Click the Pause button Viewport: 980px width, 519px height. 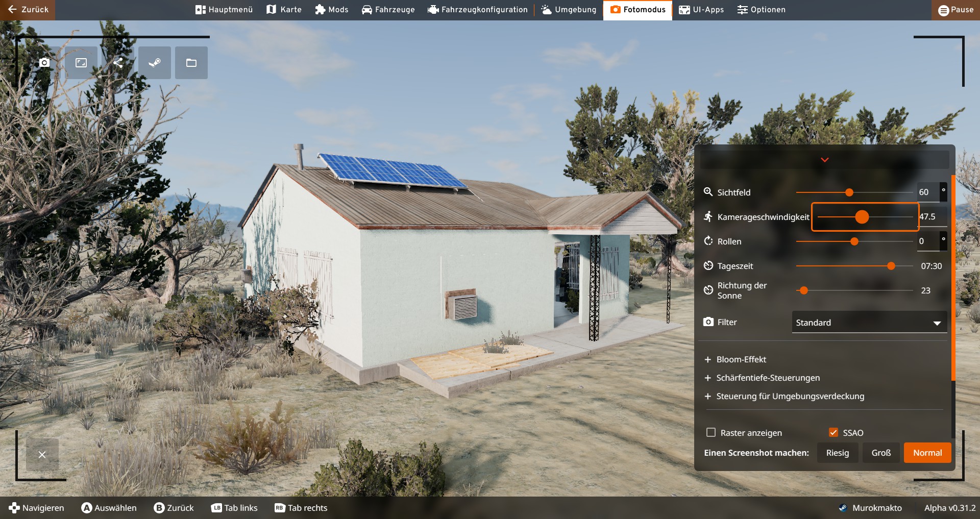(956, 10)
